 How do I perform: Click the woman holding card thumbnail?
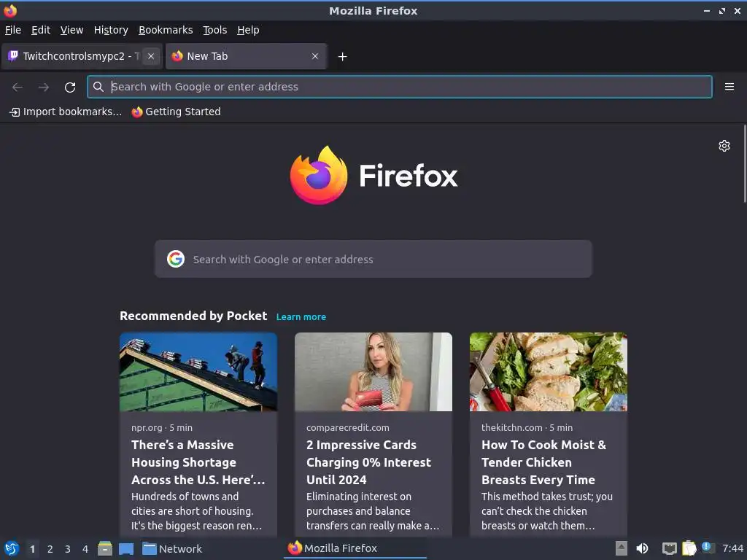coord(373,372)
